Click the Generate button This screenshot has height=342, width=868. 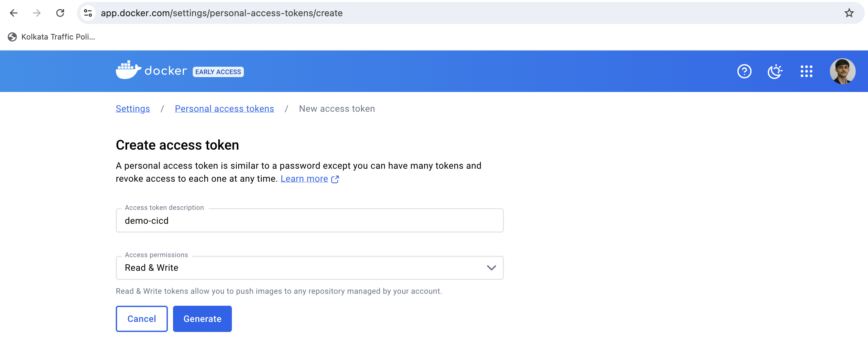[202, 319]
